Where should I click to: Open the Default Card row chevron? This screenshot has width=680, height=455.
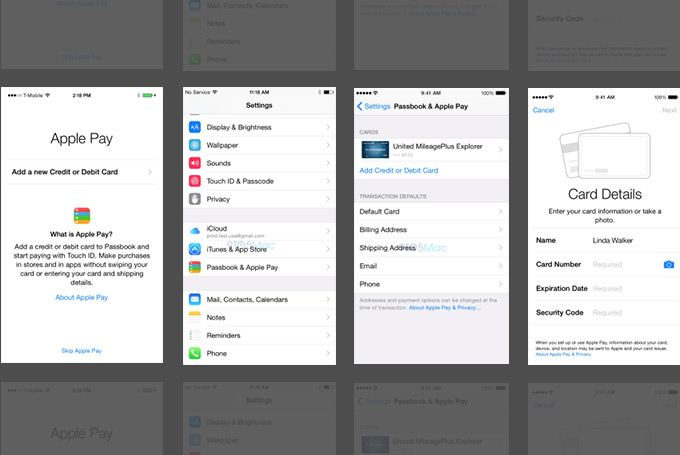coord(500,211)
